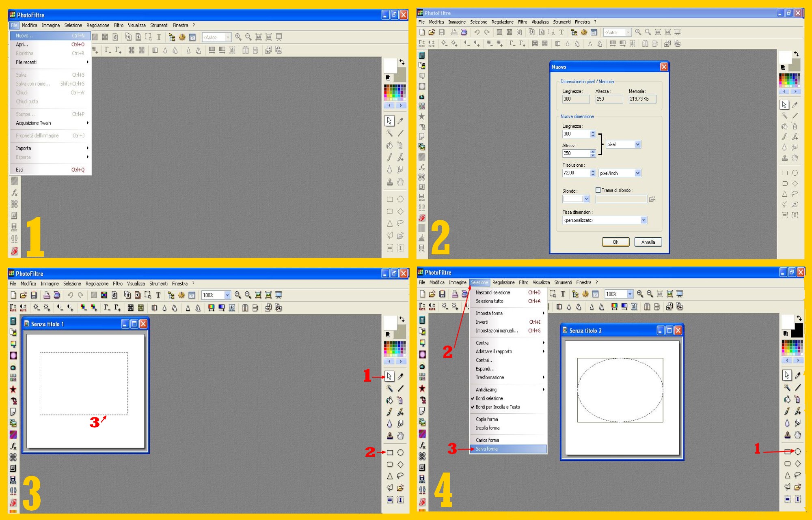
Task: Click the save diskette icon in screenshot 3 toolbar
Action: 34,295
